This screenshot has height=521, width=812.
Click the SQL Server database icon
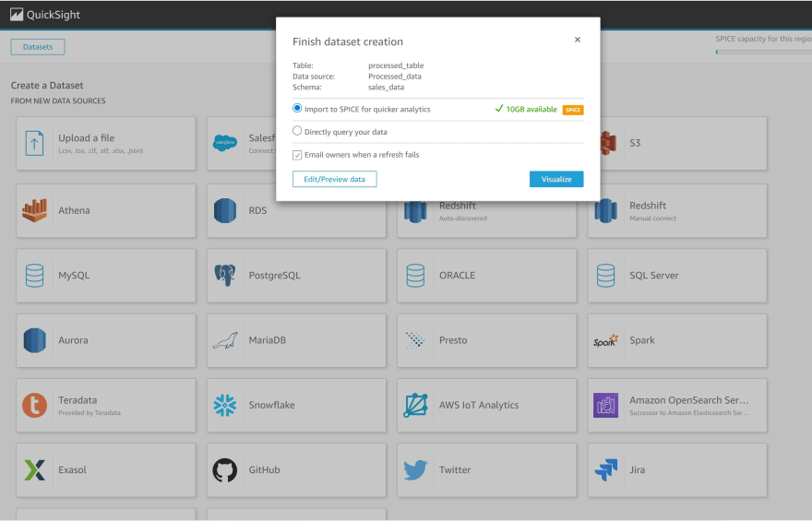pyautogui.click(x=606, y=276)
